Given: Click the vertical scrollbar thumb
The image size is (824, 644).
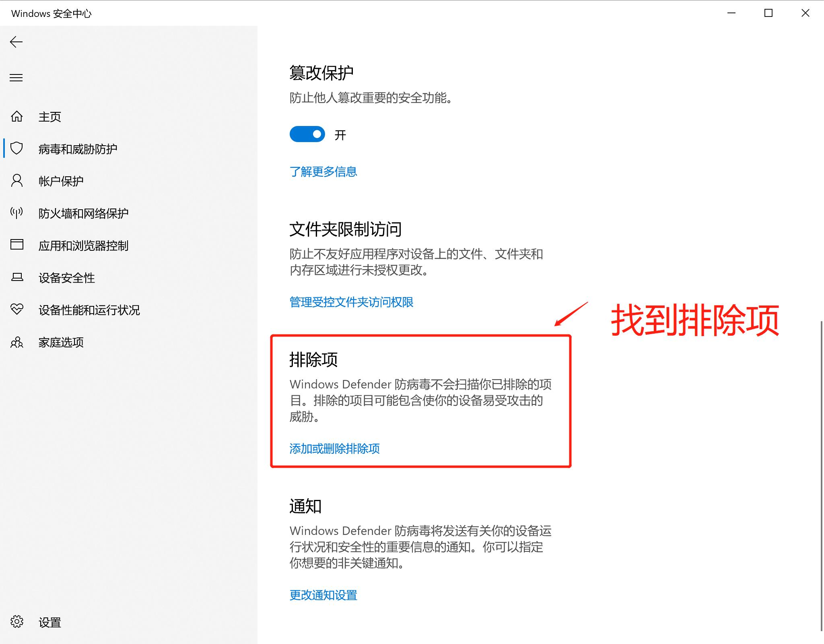Looking at the screenshot, I should click(x=821, y=476).
